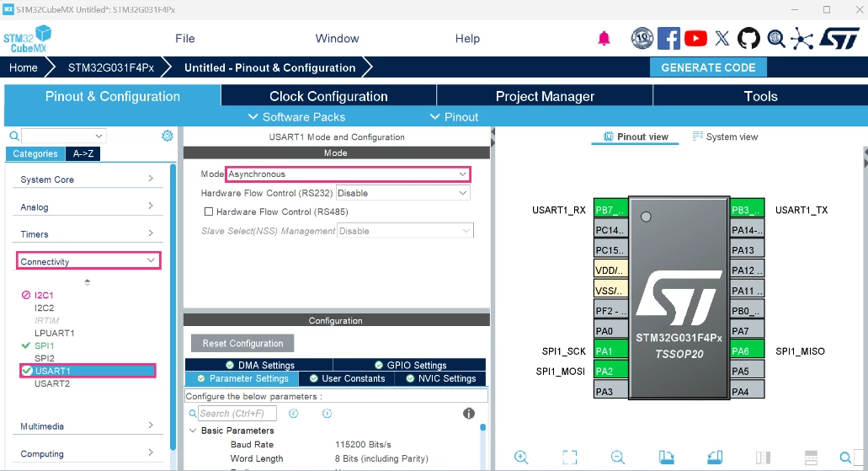868x471 pixels.
Task: Click the I2C1 conflict warning icon
Action: (25, 295)
